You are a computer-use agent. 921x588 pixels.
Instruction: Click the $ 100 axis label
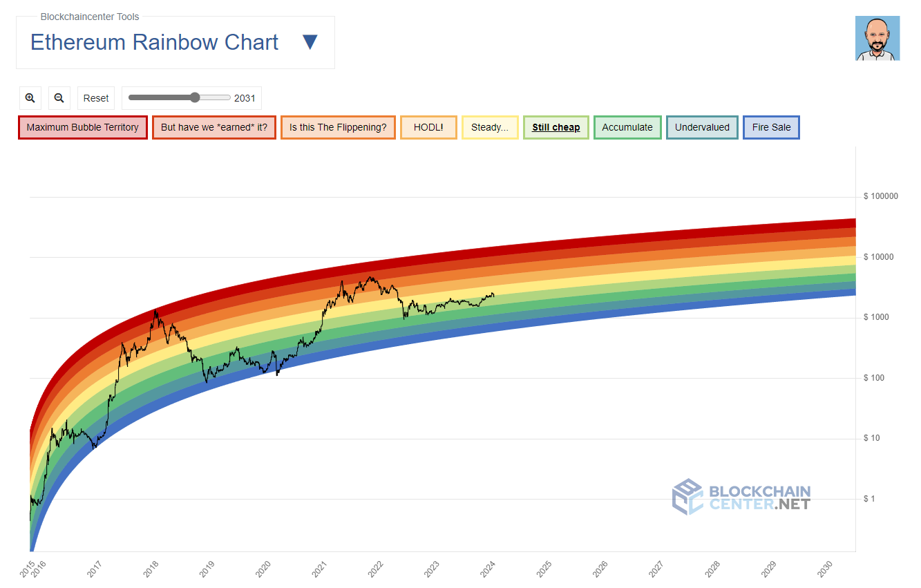pos(875,378)
